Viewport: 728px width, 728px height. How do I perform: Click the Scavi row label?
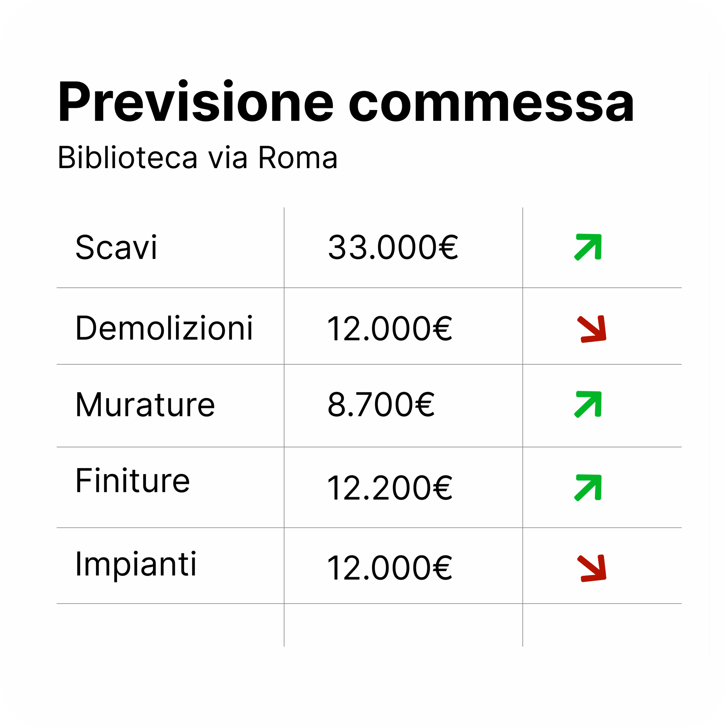tap(116, 247)
